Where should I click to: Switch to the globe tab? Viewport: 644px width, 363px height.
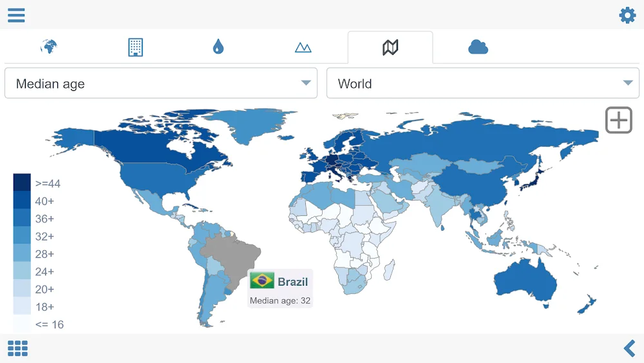click(x=49, y=47)
